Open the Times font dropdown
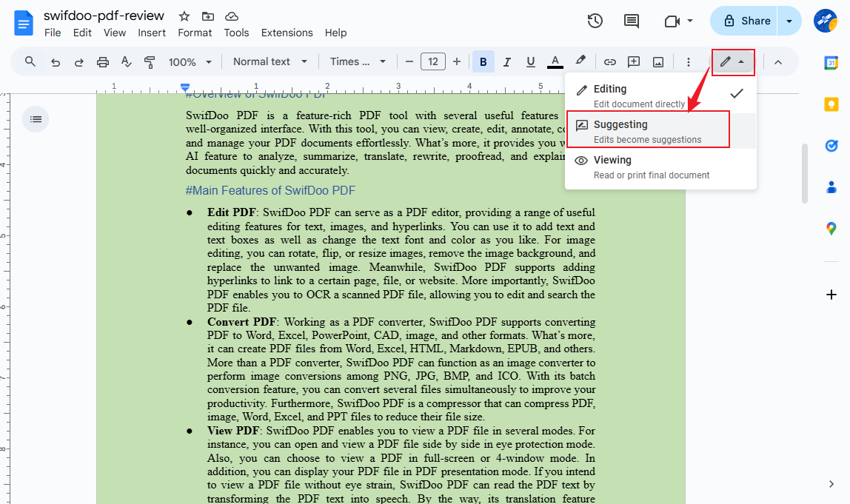Image resolution: width=850 pixels, height=504 pixels. pyautogui.click(x=358, y=61)
